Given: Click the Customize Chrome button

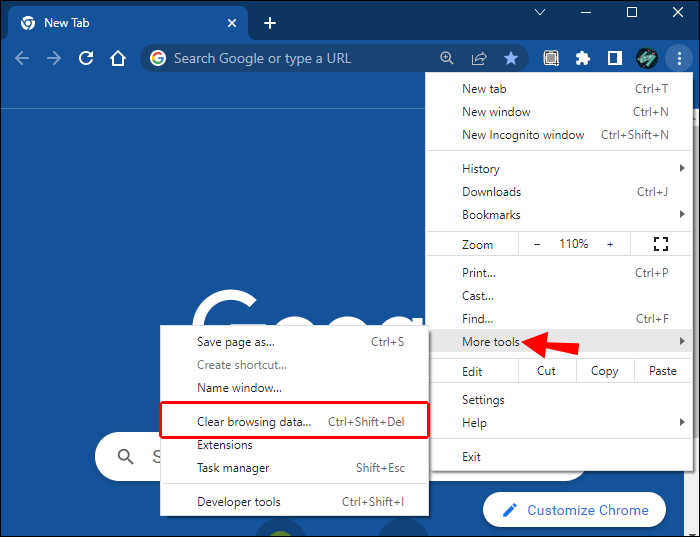Looking at the screenshot, I should (574, 510).
